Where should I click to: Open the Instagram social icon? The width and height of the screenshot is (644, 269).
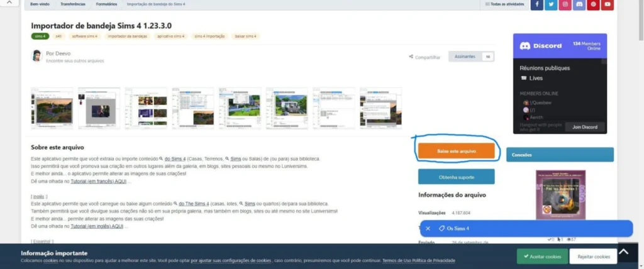click(x=565, y=4)
